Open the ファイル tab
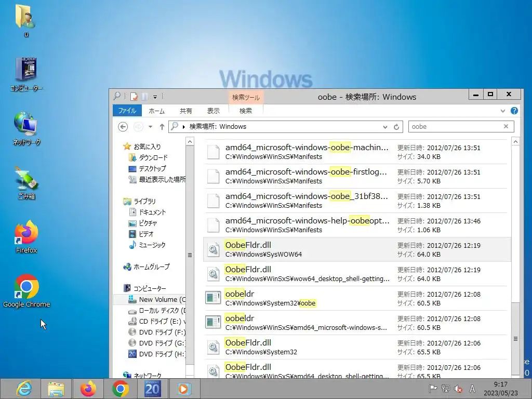The width and height of the screenshot is (532, 399). 127,111
